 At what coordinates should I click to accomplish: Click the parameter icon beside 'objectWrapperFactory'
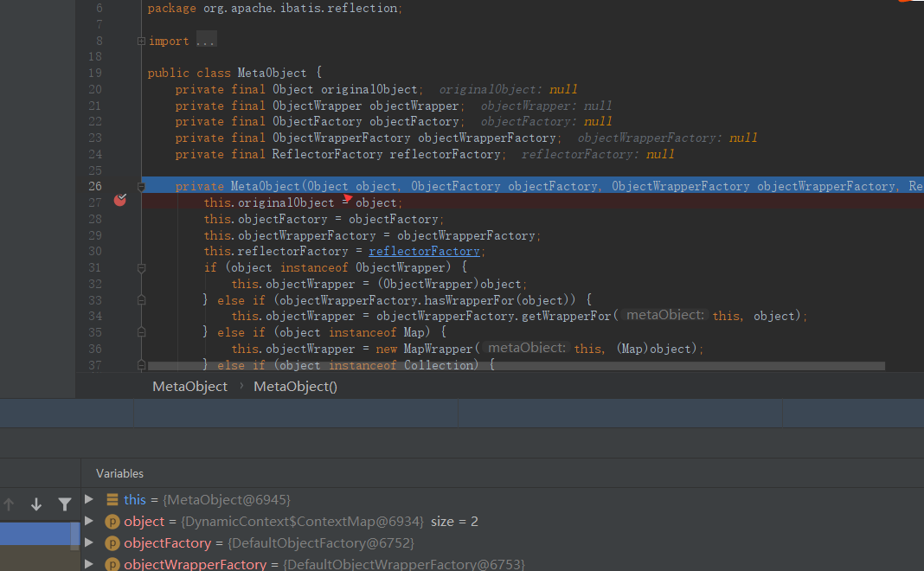(112, 565)
